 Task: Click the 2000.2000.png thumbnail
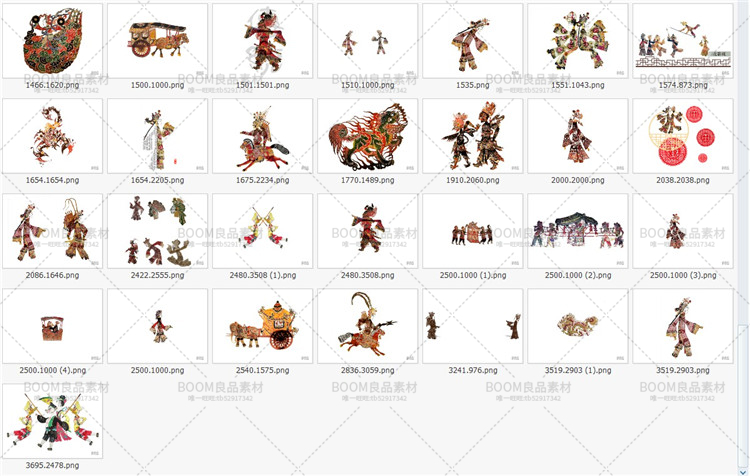[578, 136]
